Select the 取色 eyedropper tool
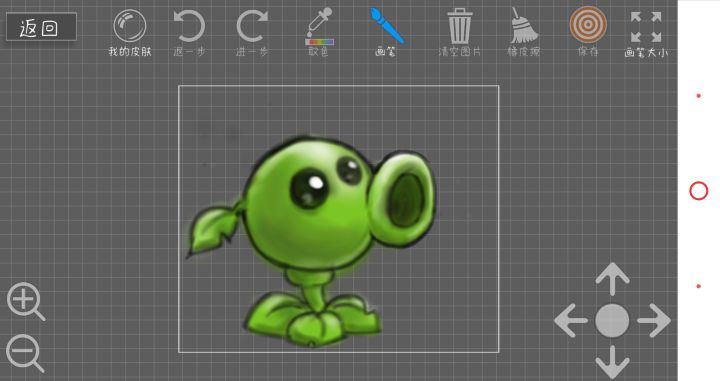The width and height of the screenshot is (720, 381). pos(319,27)
